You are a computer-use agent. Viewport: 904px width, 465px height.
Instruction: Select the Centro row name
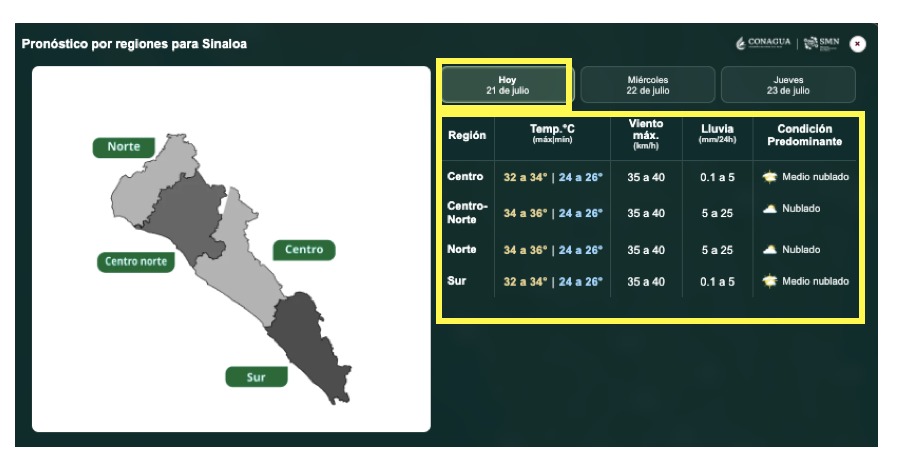(465, 176)
